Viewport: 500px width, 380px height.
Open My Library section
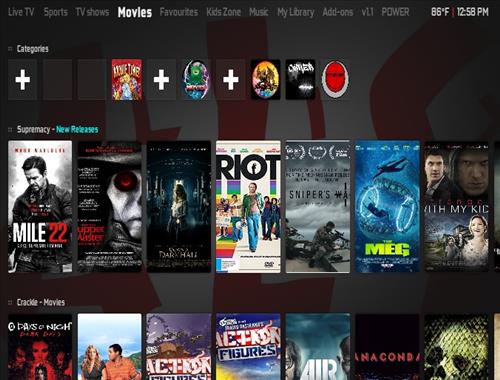click(296, 12)
